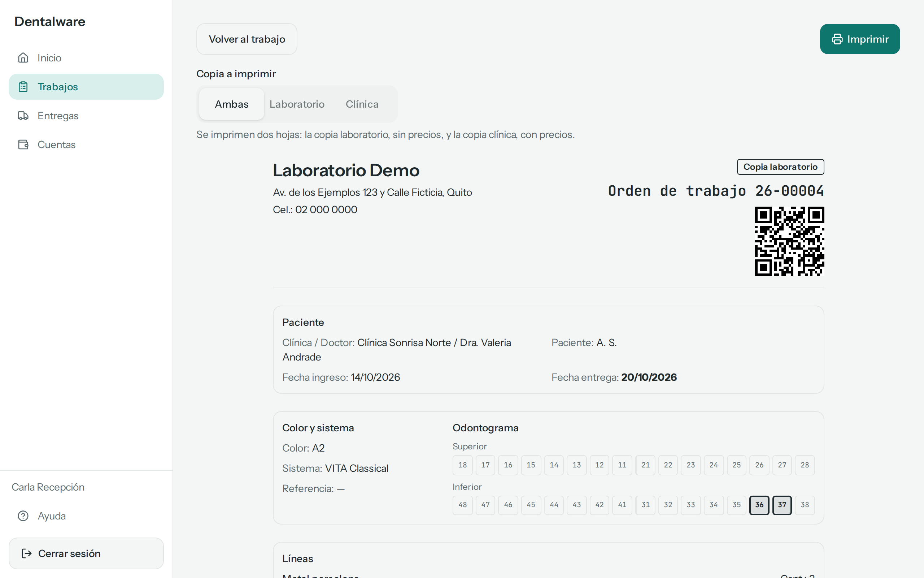Click highlighted tooth 36 in odontogram
Image resolution: width=924 pixels, height=578 pixels.
[x=759, y=505]
